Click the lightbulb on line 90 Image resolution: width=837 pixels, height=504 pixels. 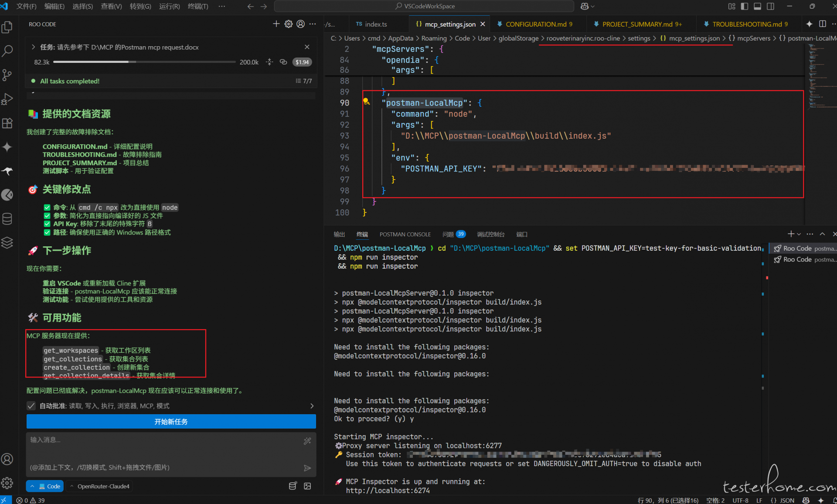pyautogui.click(x=366, y=102)
